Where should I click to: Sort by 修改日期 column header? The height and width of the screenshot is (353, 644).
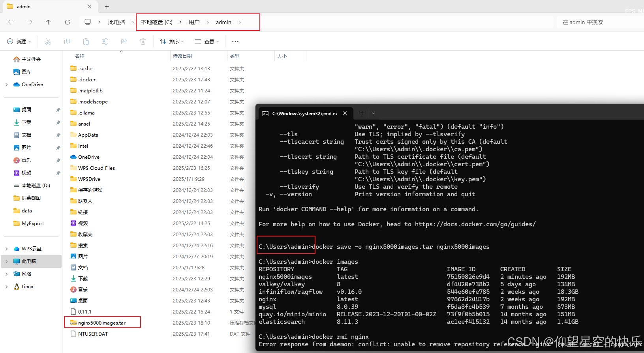pyautogui.click(x=182, y=56)
